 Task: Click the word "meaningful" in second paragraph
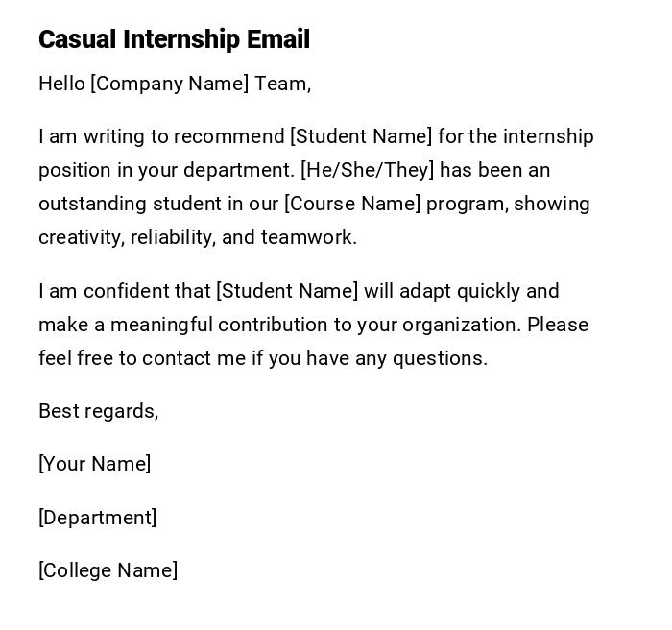165,325
